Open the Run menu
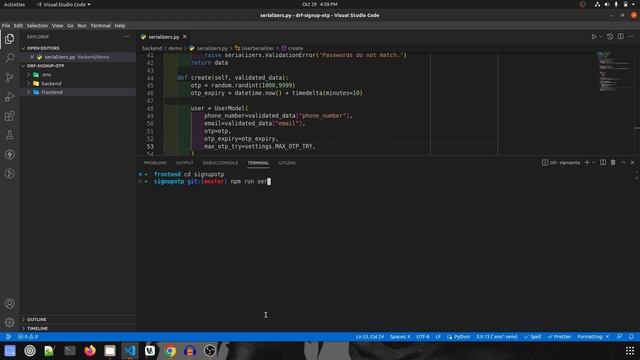The width and height of the screenshot is (640, 360). click(82, 26)
